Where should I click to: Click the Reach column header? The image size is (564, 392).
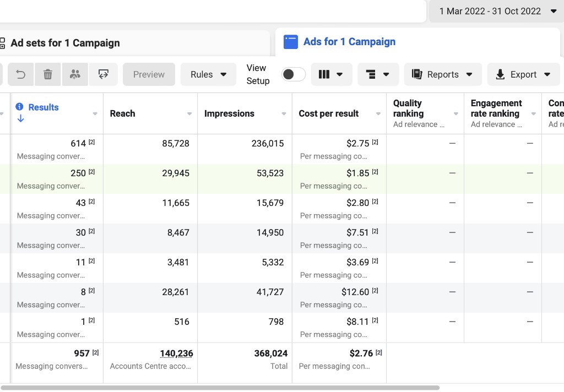pos(123,113)
